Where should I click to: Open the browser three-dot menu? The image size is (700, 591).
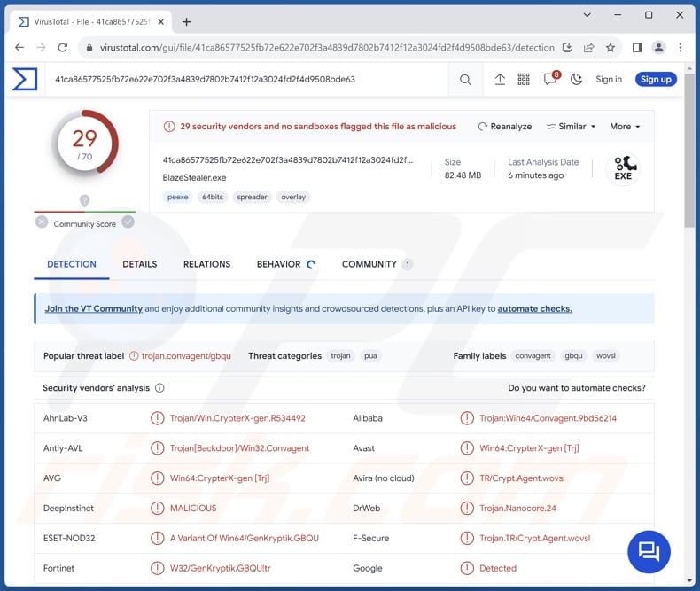point(681,47)
